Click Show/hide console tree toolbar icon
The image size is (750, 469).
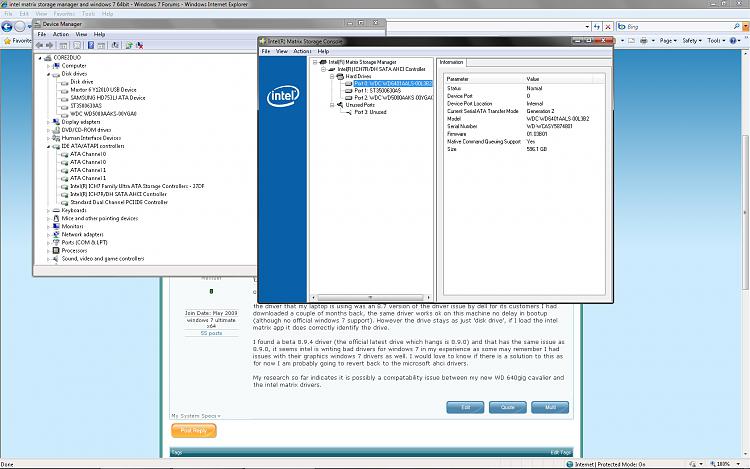click(63, 45)
